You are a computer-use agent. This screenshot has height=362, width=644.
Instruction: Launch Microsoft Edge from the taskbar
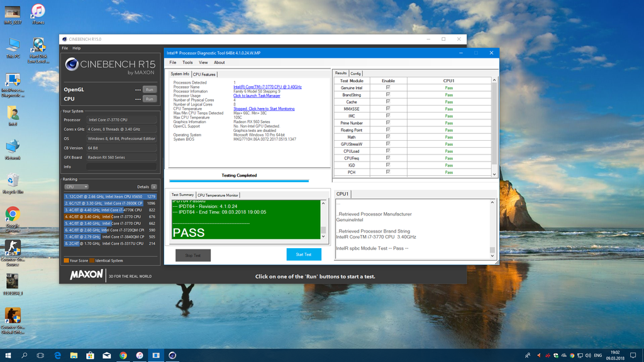pyautogui.click(x=57, y=356)
